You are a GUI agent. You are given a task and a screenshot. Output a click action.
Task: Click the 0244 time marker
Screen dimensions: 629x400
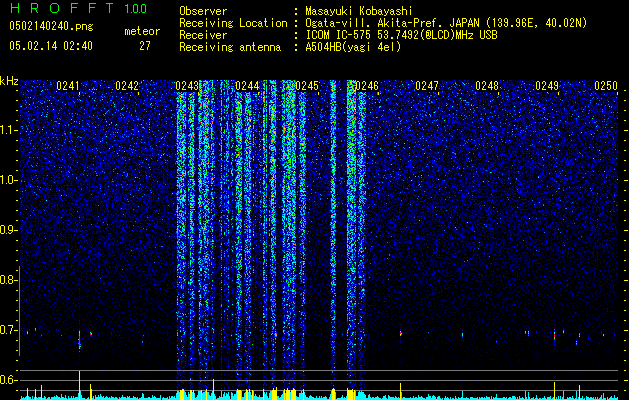click(x=247, y=86)
